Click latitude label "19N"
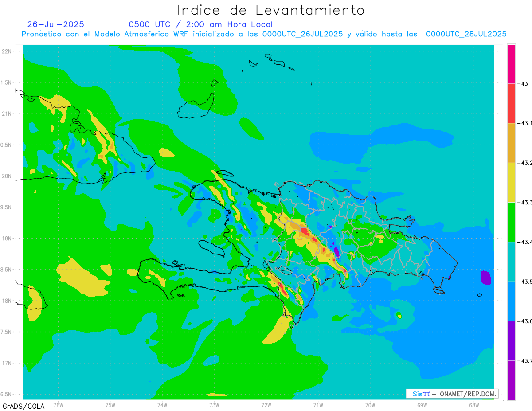532x411 pixels. tap(7, 239)
